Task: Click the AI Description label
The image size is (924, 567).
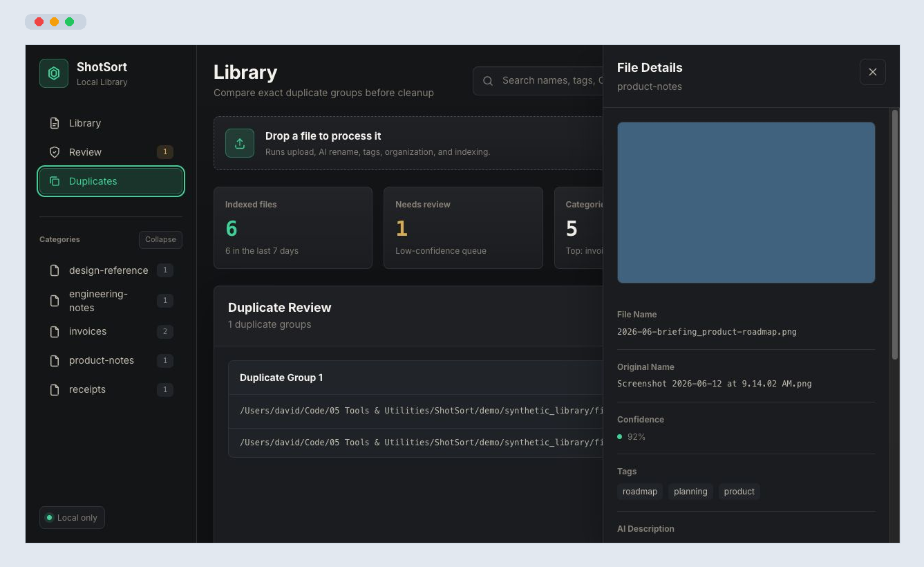Action: coord(645,529)
